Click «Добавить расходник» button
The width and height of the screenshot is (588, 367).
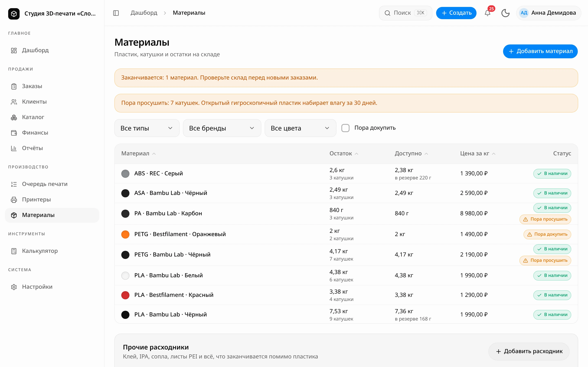click(529, 351)
